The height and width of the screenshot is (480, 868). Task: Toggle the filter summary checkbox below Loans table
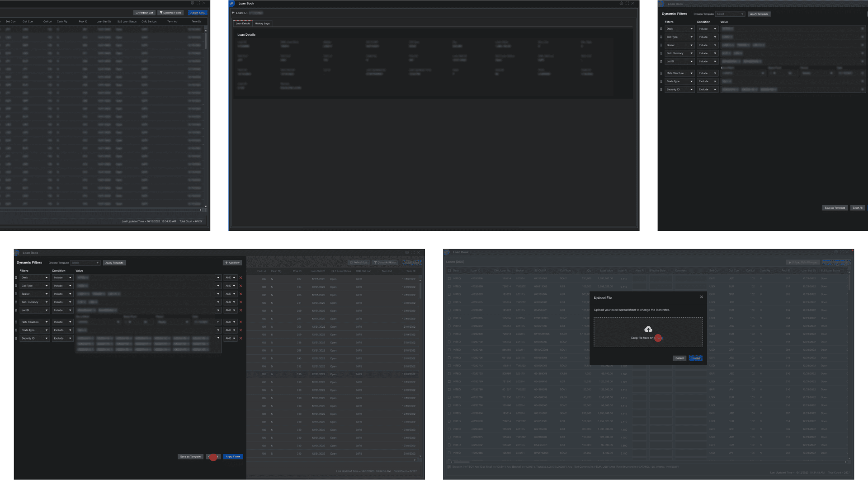point(449,467)
